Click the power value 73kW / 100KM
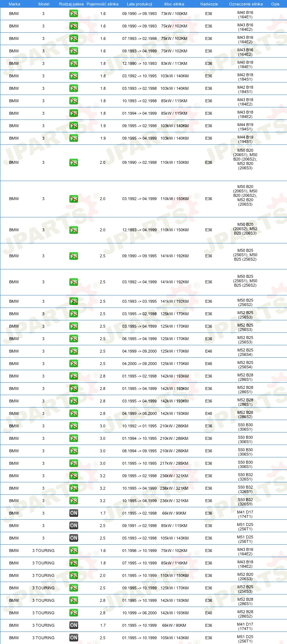 [174, 14]
